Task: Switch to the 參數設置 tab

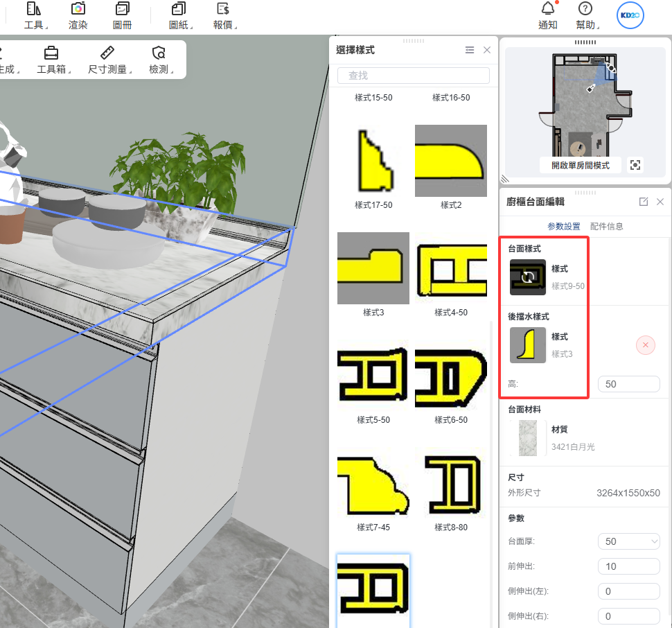Action: tap(564, 227)
